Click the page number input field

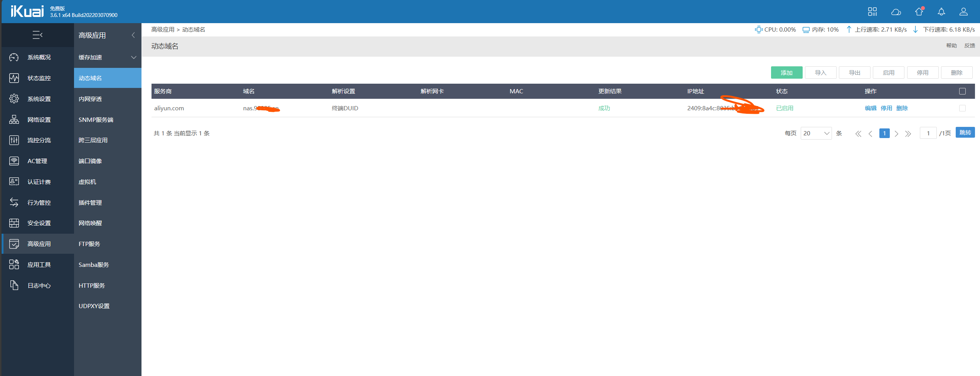928,133
